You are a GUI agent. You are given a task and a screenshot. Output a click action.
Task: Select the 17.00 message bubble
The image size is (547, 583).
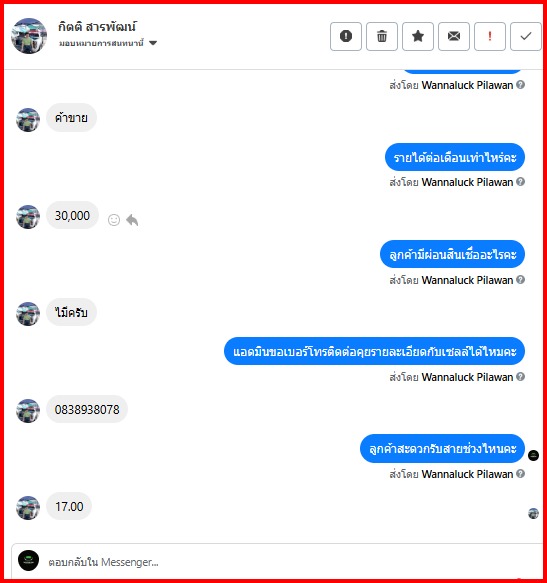[x=69, y=506]
